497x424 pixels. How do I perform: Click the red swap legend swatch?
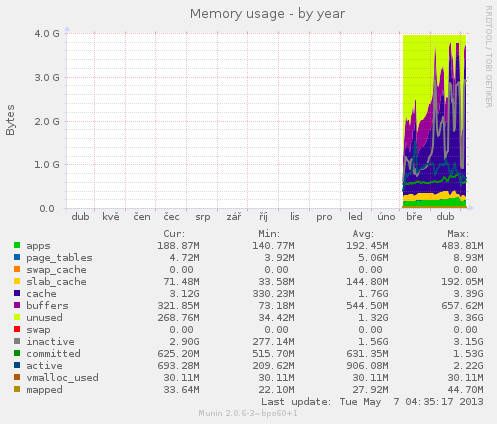(x=17, y=329)
